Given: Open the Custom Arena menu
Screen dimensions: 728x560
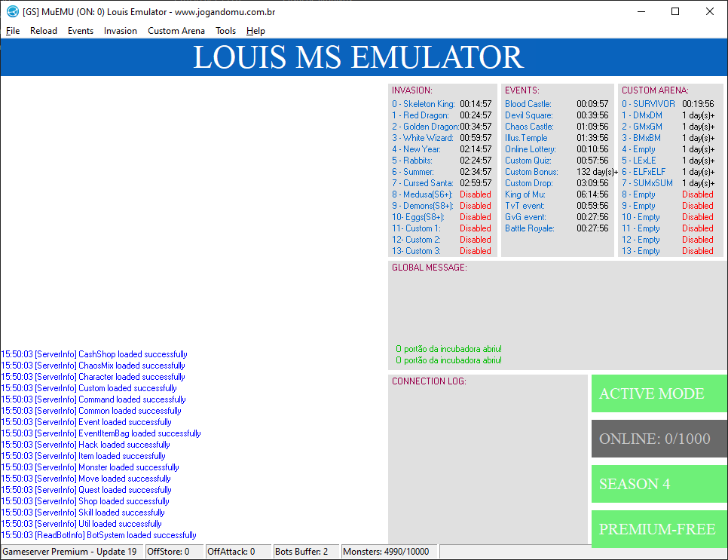Looking at the screenshot, I should tap(176, 31).
